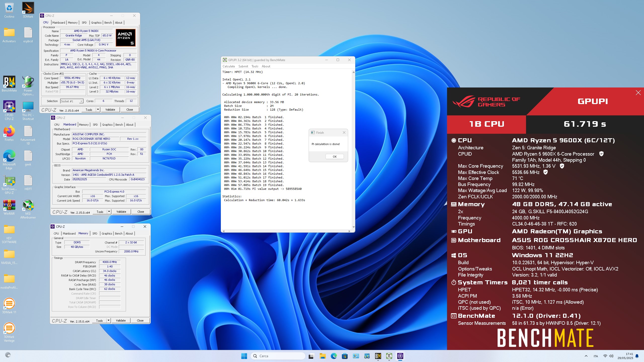The height and width of the screenshot is (362, 644).
Task: Click the GPUPI pi icon in taskbar
Action: 389,356
